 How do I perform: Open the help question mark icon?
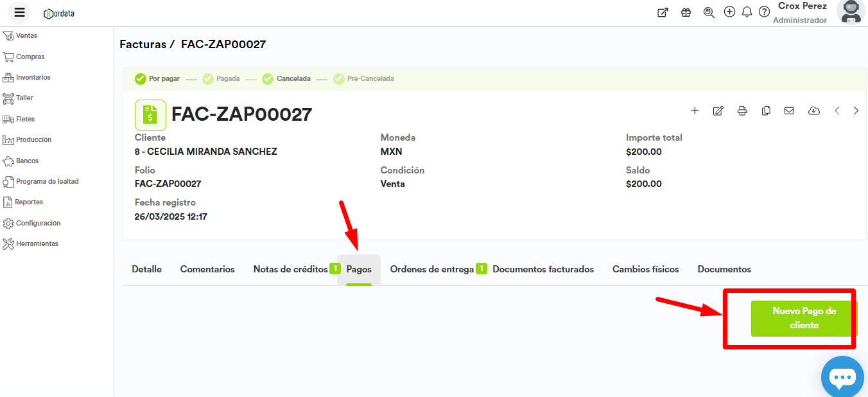[x=764, y=12]
